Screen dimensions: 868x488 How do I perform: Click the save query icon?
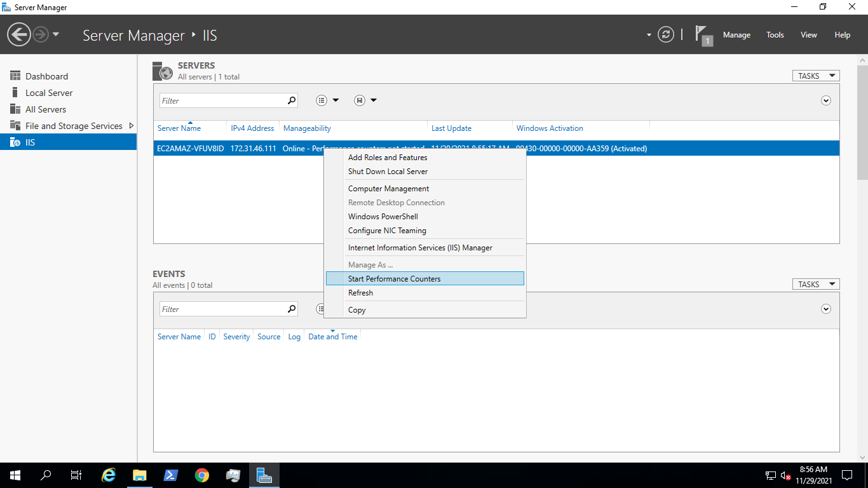(361, 100)
